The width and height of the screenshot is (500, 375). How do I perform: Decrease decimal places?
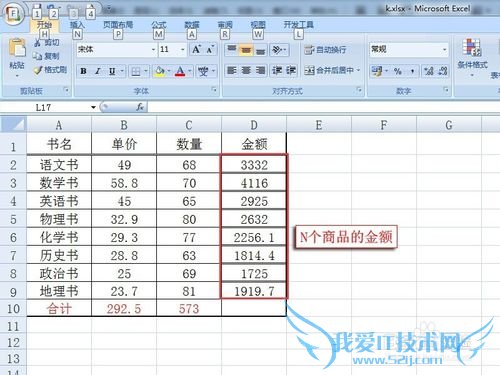[x=443, y=71]
